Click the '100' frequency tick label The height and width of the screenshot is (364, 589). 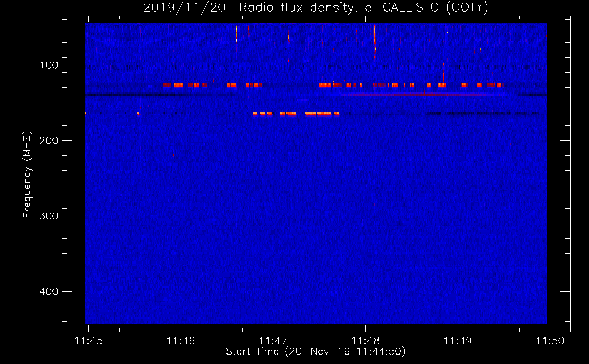pos(49,65)
